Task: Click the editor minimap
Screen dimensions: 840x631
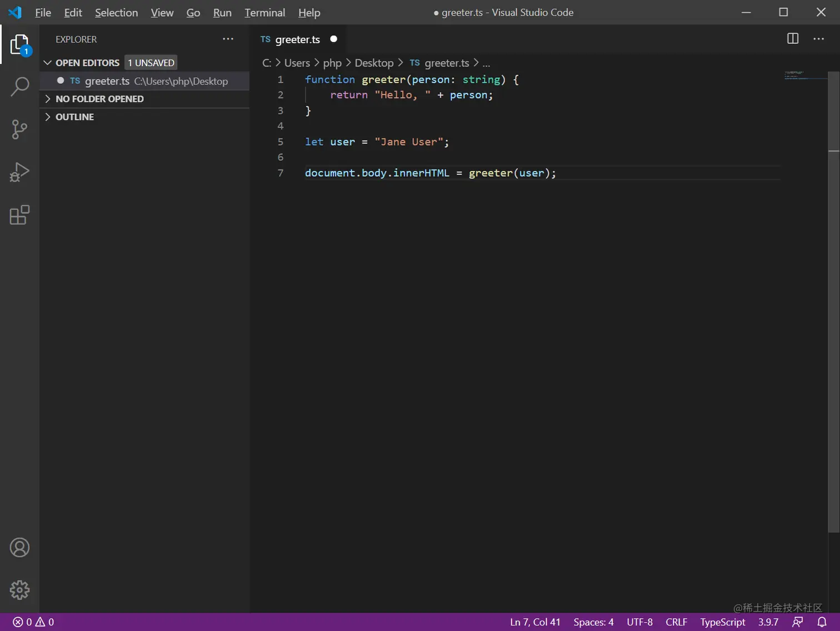Action: tap(804, 76)
